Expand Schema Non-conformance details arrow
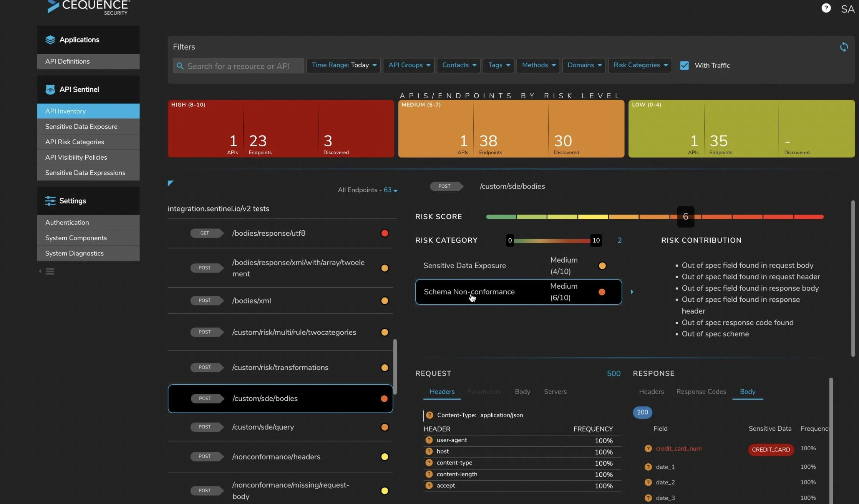The height and width of the screenshot is (504, 859). (632, 292)
